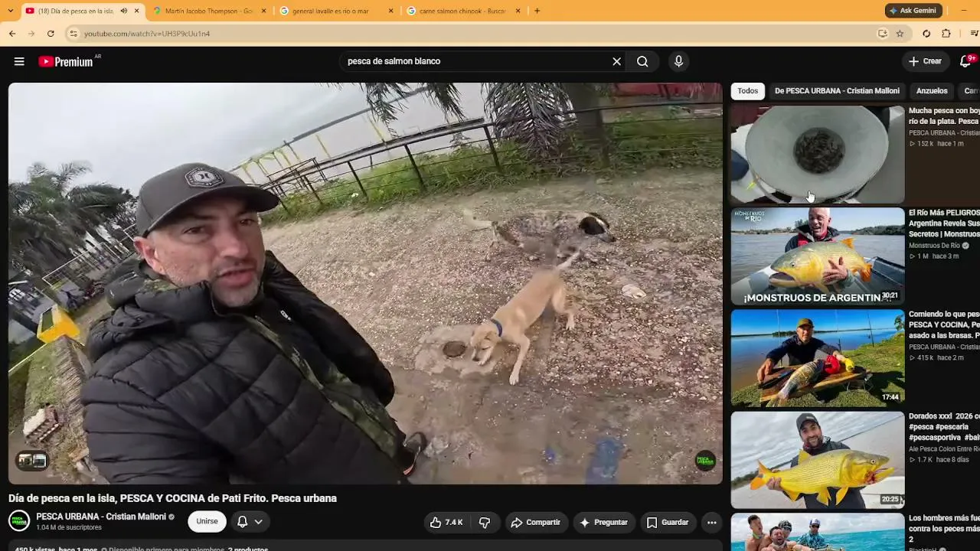Switch to Martín Jacobo Thompson tab
This screenshot has height=551, width=980.
(x=209, y=11)
